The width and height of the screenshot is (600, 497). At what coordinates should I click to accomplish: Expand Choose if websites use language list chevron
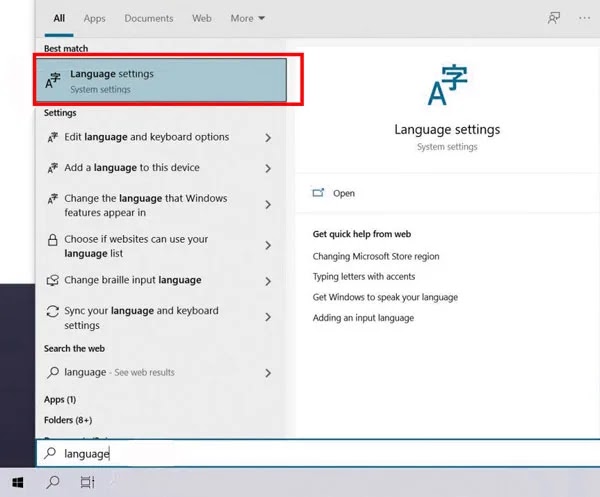pos(268,245)
